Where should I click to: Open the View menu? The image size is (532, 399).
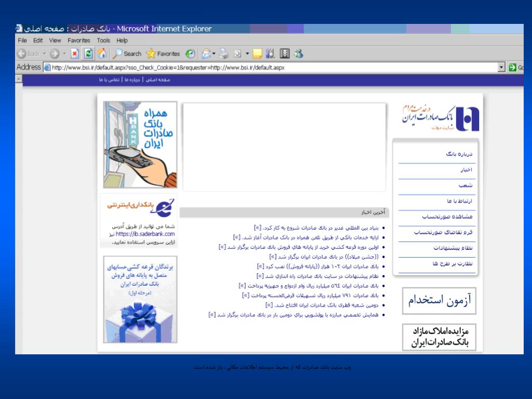[x=55, y=41]
